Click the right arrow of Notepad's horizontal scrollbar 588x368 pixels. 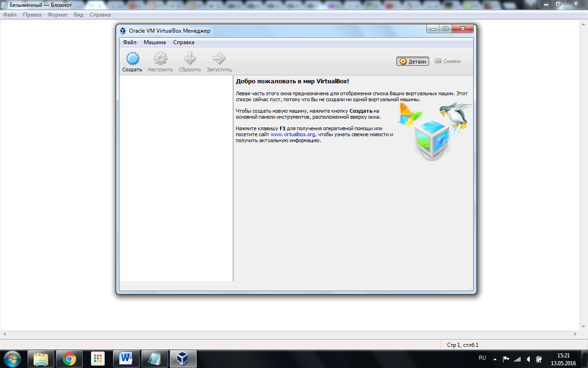tap(576, 334)
